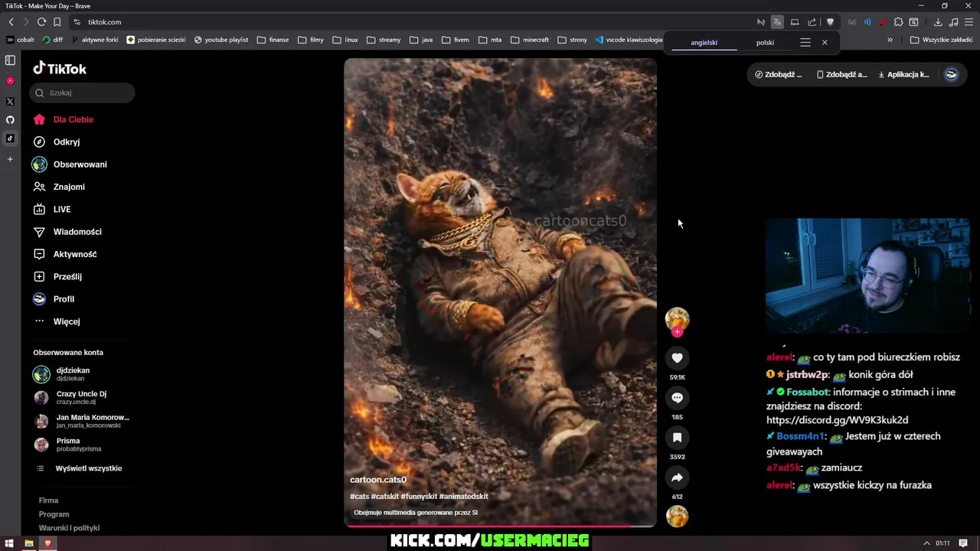Follow the creator with the plus badge

point(677,332)
